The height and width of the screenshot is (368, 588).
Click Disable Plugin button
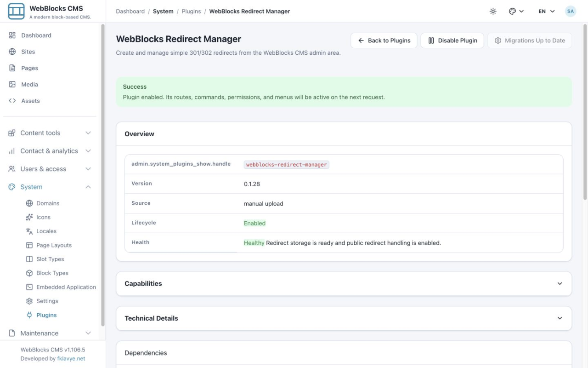(452, 40)
